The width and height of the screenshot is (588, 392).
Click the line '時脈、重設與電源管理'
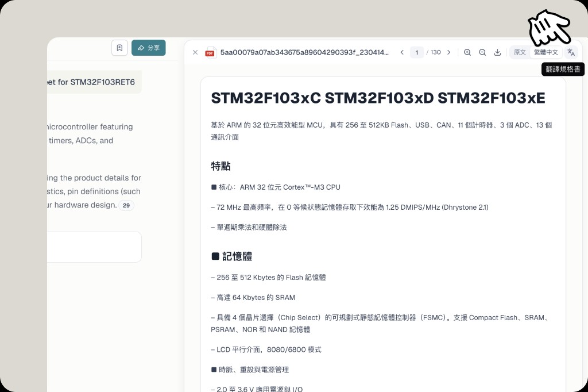pos(250,370)
